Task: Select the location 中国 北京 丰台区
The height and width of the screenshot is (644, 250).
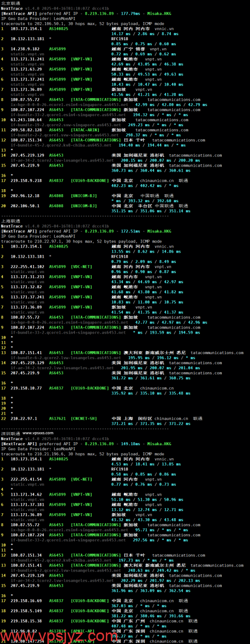Action: (132, 205)
